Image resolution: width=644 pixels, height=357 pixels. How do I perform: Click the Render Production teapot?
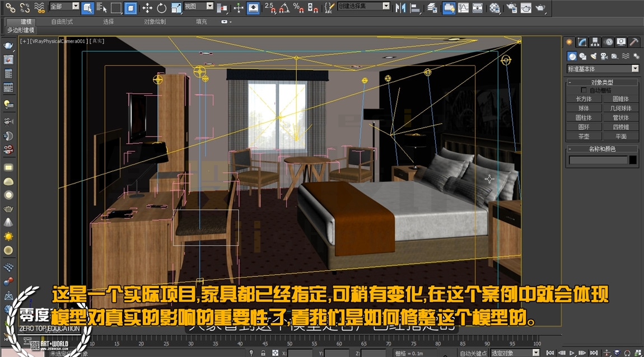[541, 7]
